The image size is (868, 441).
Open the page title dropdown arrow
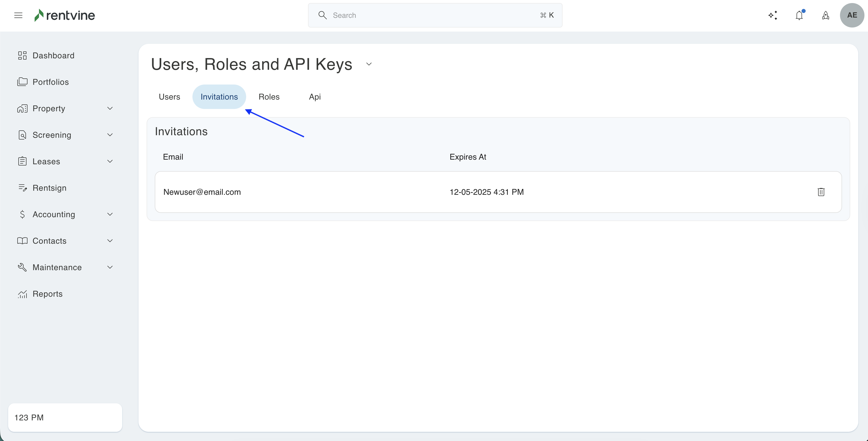[369, 64]
